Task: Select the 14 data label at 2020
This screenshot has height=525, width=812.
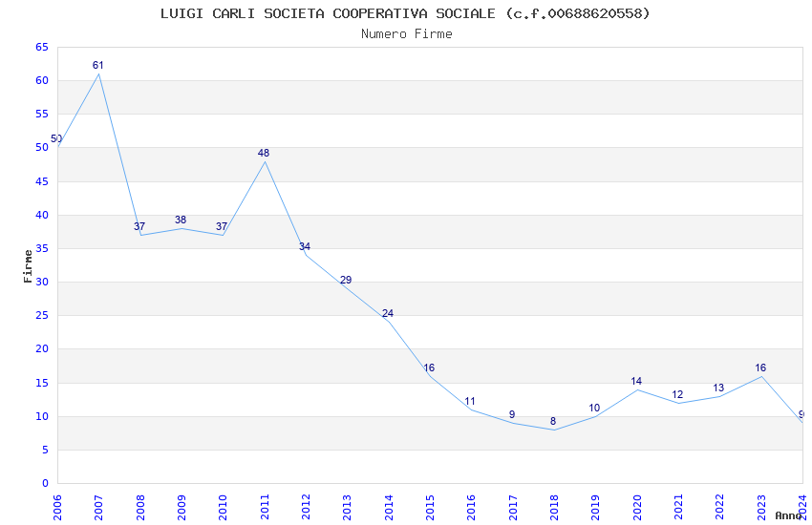Action: 636,381
